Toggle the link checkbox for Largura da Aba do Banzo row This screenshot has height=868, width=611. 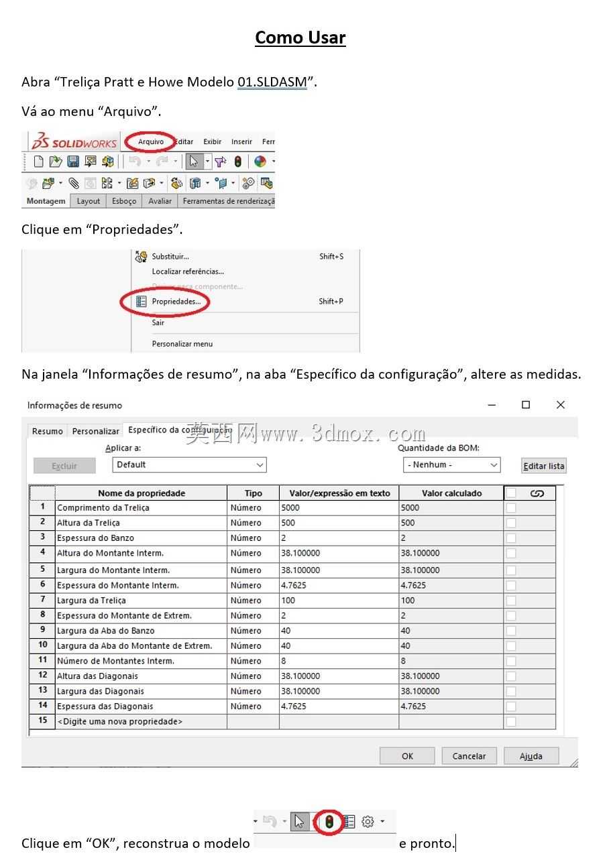point(511,631)
